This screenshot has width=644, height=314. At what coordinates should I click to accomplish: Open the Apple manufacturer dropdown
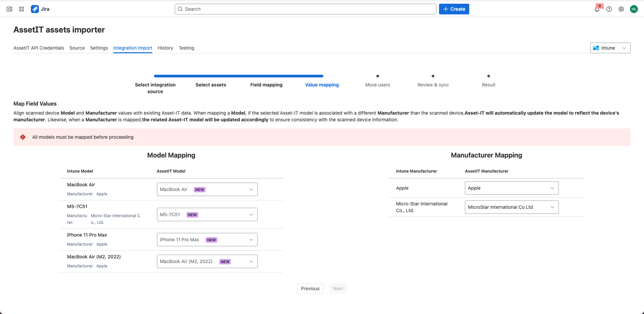(512, 188)
